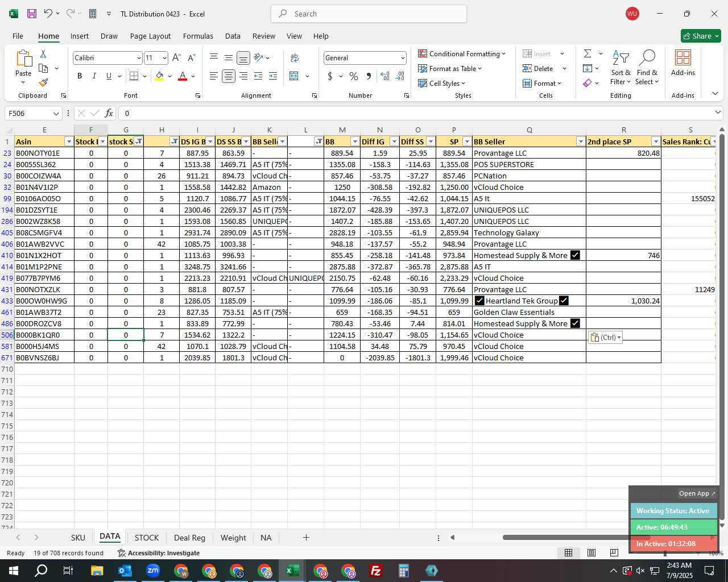Click the Font Color red A swatch
This screenshot has height=582, width=728.
coord(183,76)
